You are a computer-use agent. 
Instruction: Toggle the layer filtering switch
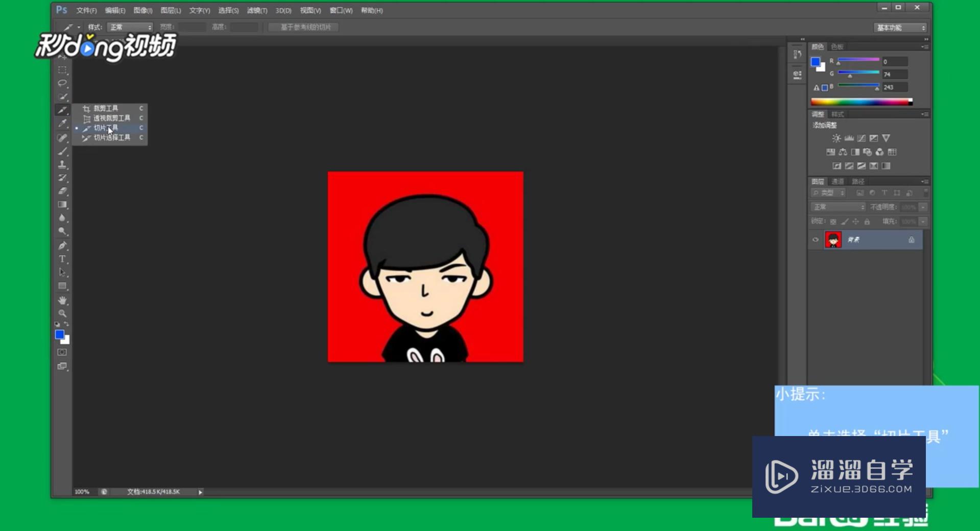(x=925, y=192)
